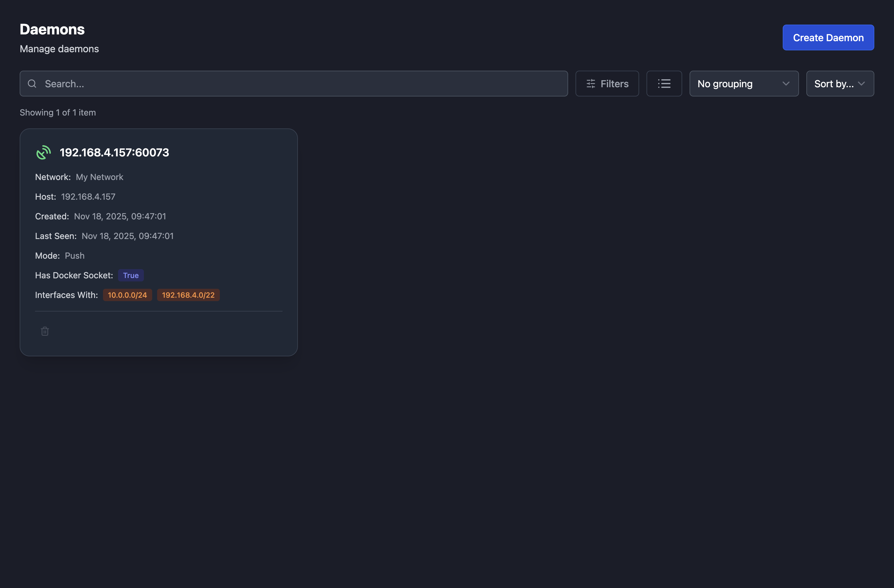Focus the Search input field
Image resolution: width=894 pixels, height=588 pixels.
(x=300, y=84)
